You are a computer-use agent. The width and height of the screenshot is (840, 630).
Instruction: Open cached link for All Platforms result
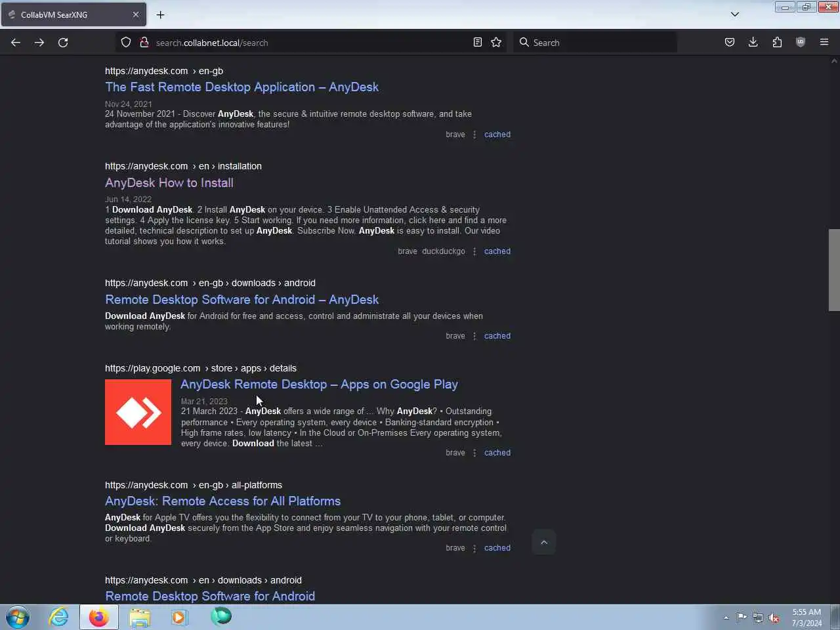click(497, 548)
